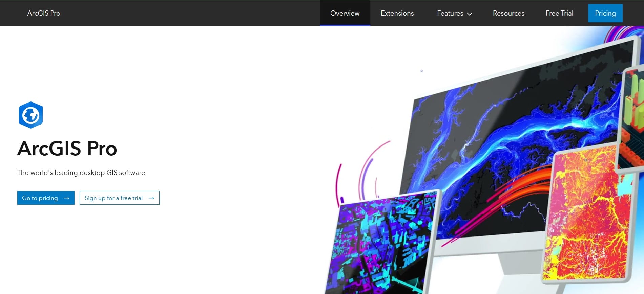Click the blue Pricing button
Image resolution: width=644 pixels, height=294 pixels.
pos(605,13)
